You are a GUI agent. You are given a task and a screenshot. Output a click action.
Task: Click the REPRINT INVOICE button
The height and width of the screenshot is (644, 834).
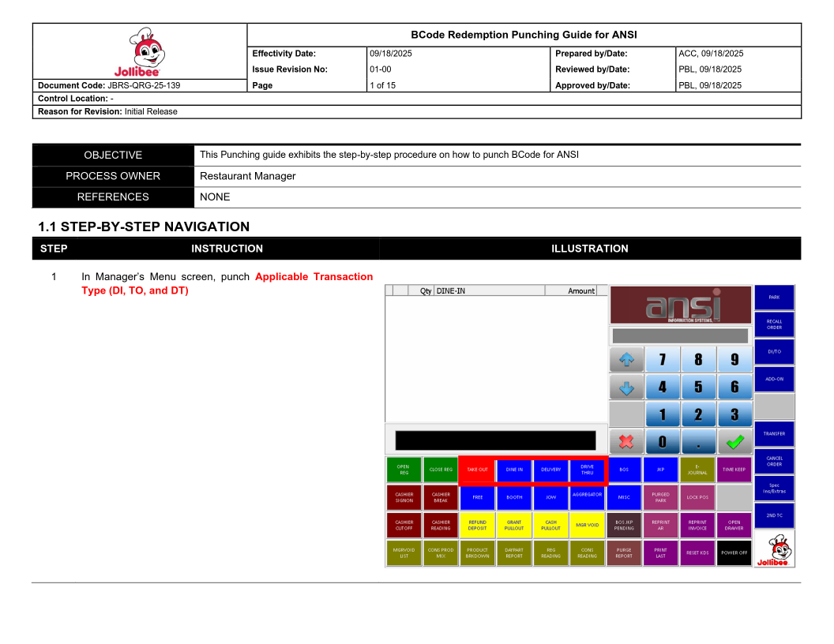697,525
